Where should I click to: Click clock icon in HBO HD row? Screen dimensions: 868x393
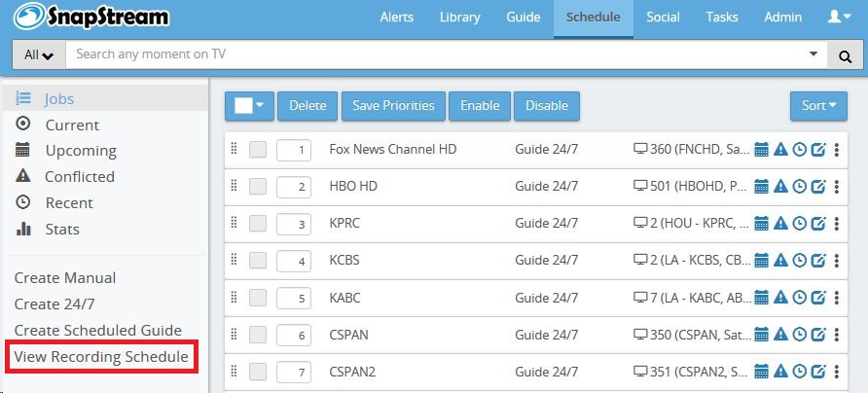coord(799,187)
